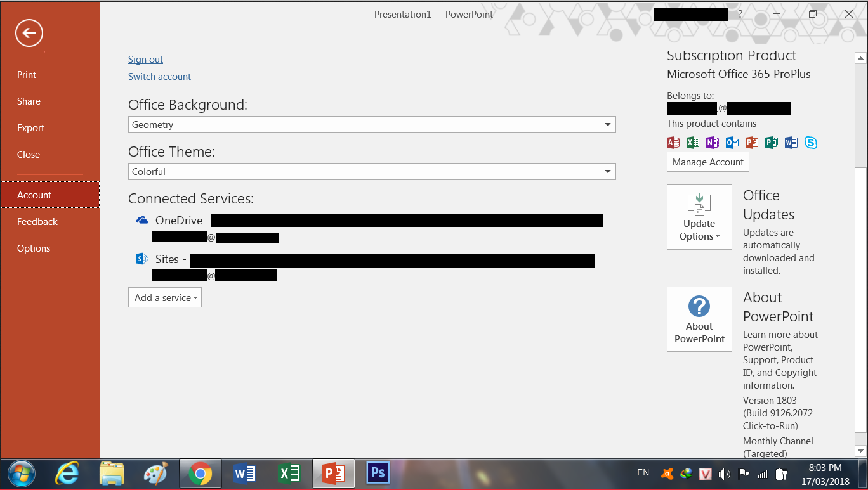Image resolution: width=868 pixels, height=490 pixels.
Task: Open Photoshop from the taskbar
Action: tap(378, 473)
